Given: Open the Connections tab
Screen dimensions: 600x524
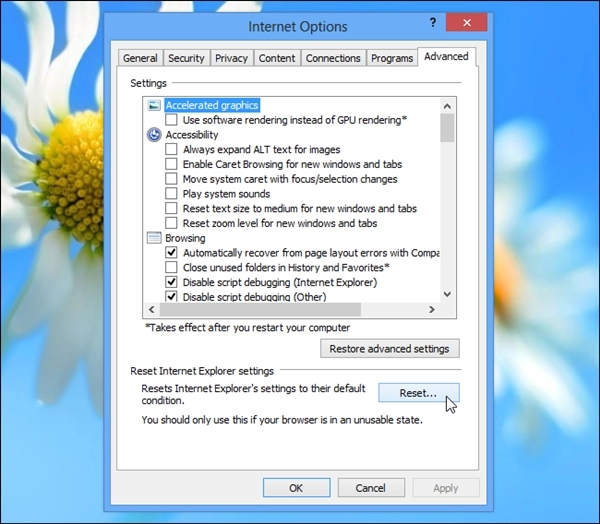Looking at the screenshot, I should [333, 58].
